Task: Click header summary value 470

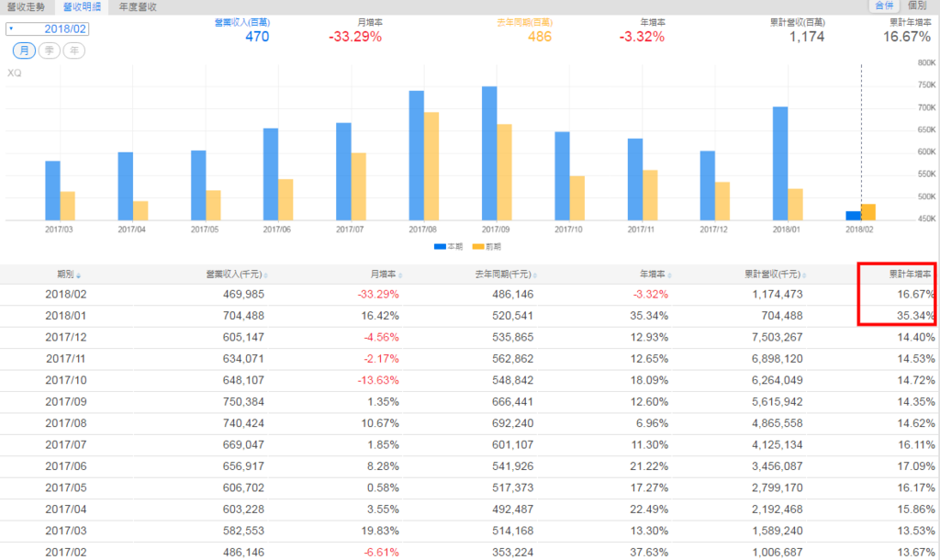Action: (257, 37)
